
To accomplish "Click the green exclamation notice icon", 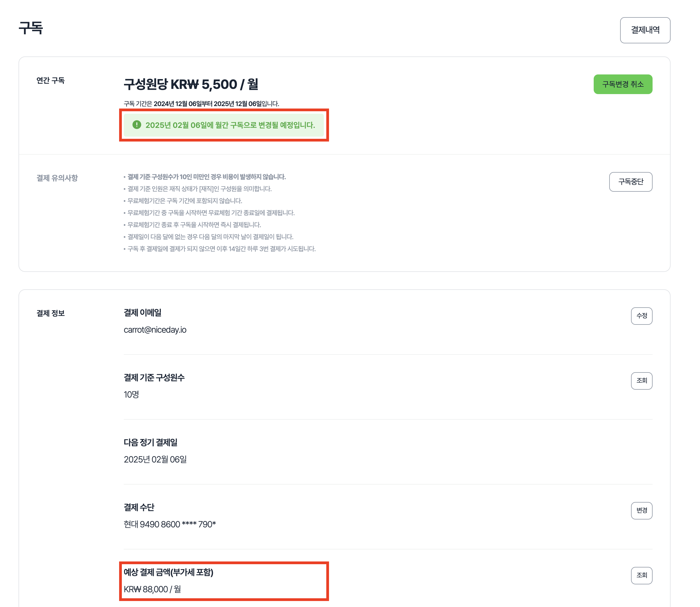I will click(x=137, y=125).
